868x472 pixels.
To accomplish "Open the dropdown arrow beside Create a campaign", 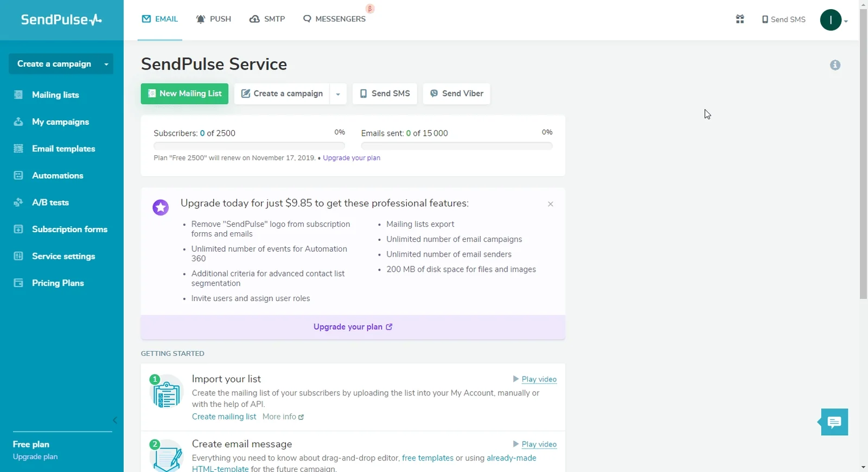I will [338, 94].
